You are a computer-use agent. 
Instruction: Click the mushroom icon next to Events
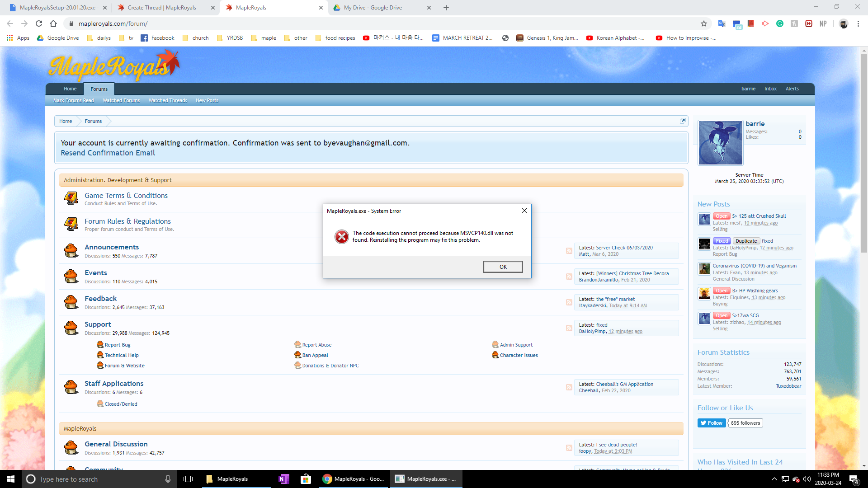click(x=71, y=276)
